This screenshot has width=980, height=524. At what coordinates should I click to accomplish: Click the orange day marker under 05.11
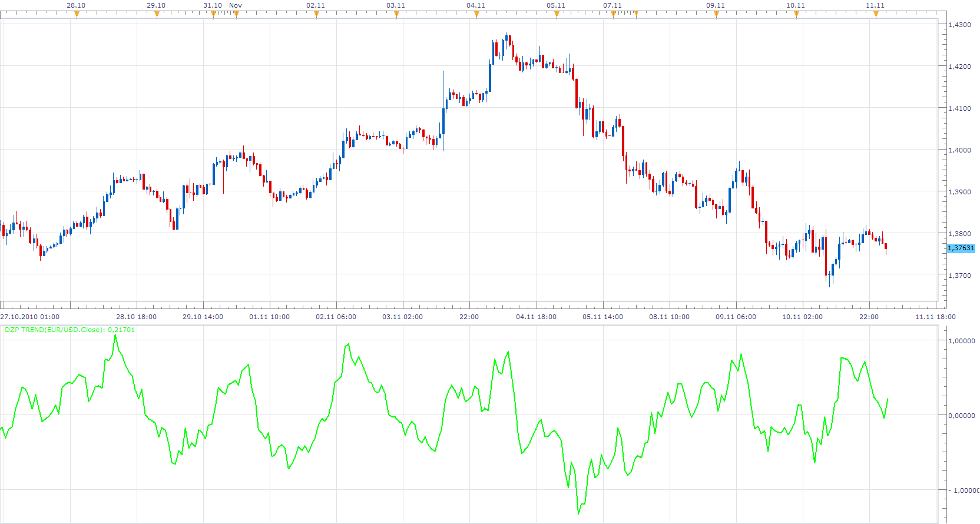click(x=557, y=15)
